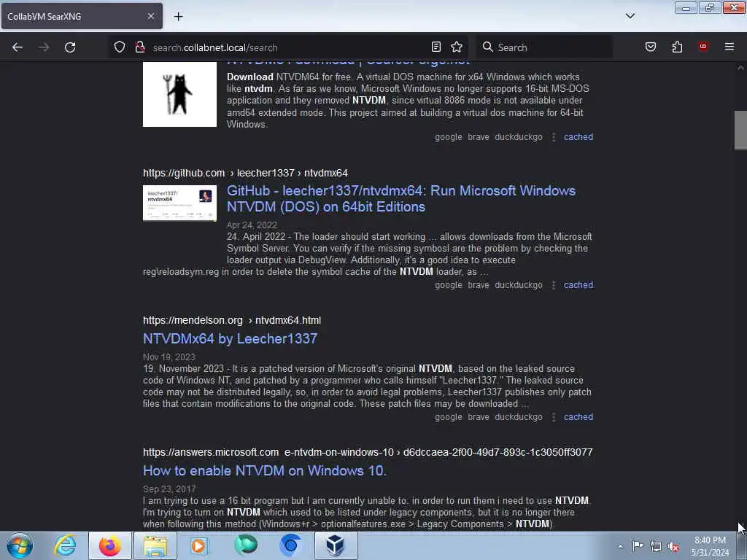Viewport: 747px width, 560px height.
Task: Expand more options dots for mendelson.org result
Action: (554, 417)
